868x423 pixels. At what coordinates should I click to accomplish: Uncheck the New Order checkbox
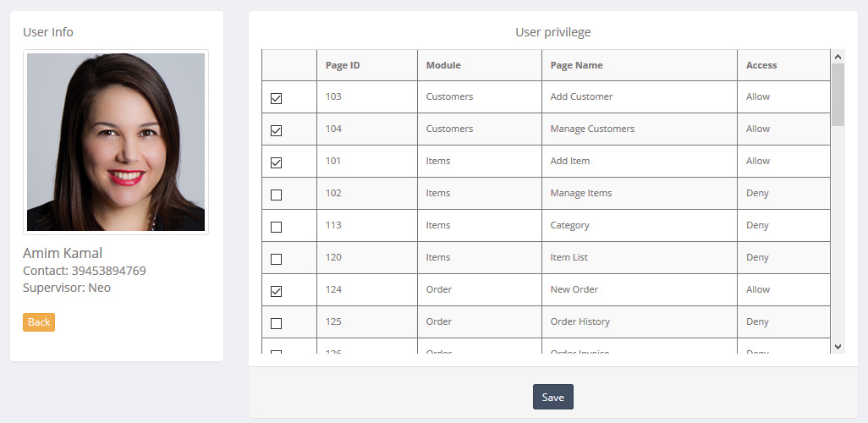pos(276,291)
